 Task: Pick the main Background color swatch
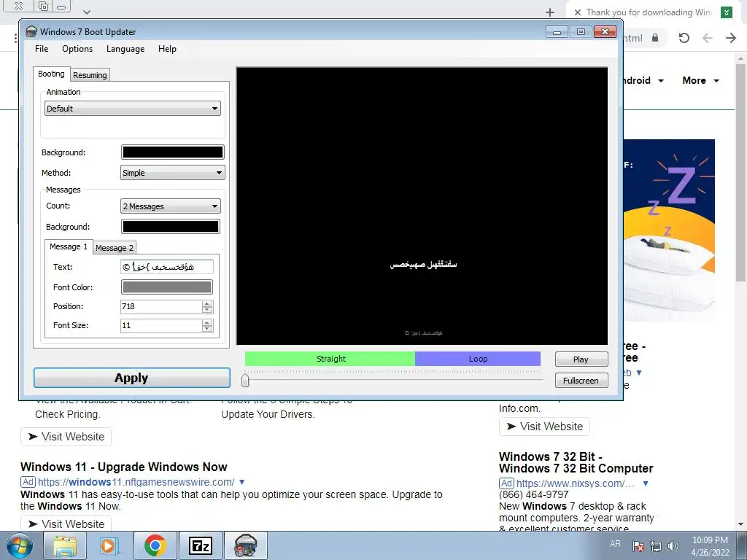pos(172,152)
